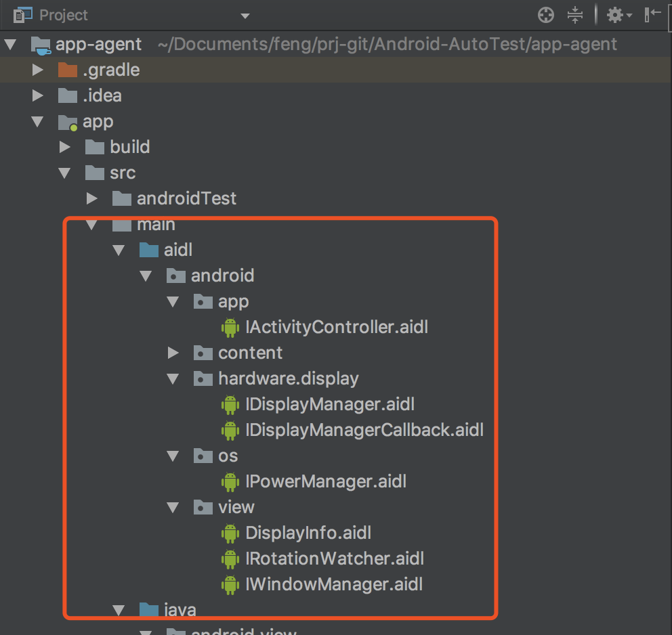Click the collapse all icon in toolbar

coord(574,15)
